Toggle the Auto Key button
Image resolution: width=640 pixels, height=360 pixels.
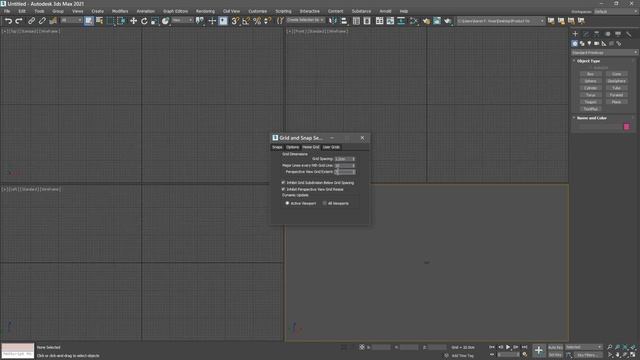coord(555,347)
